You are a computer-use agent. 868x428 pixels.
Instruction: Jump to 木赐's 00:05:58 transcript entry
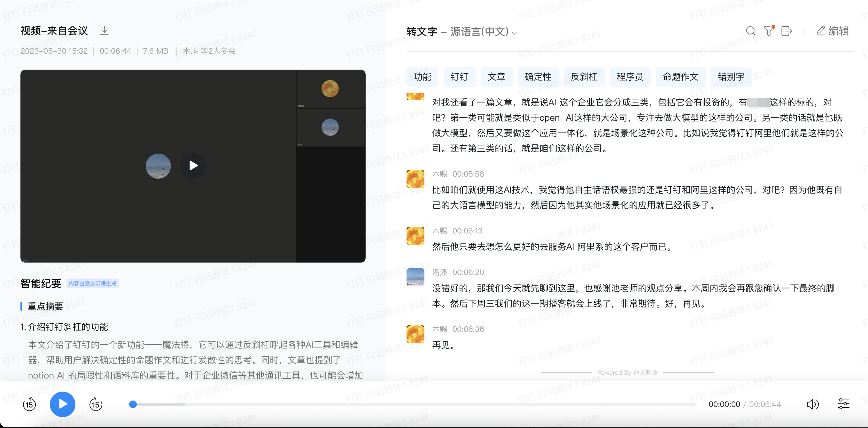[x=468, y=174]
